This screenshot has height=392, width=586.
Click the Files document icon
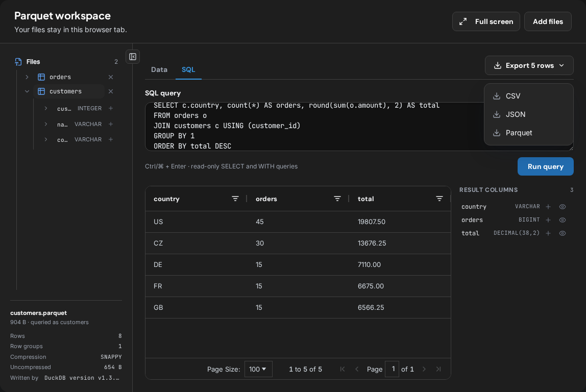click(x=18, y=62)
